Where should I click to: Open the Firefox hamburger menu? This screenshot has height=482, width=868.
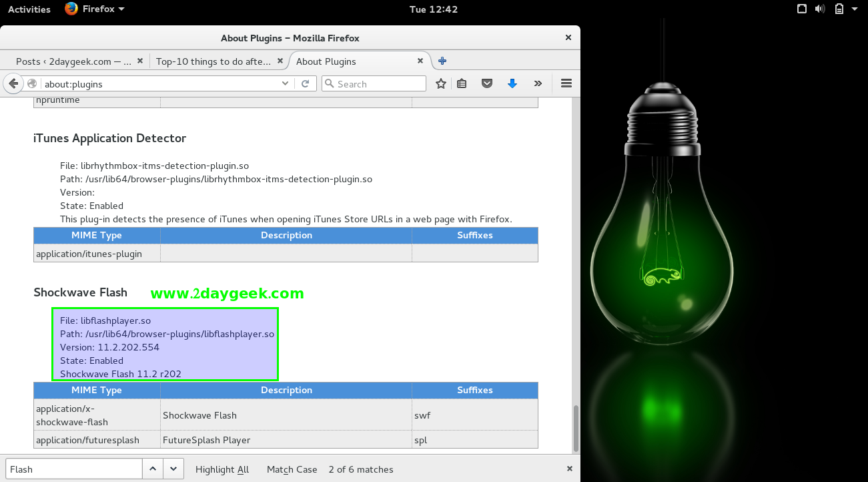[566, 83]
